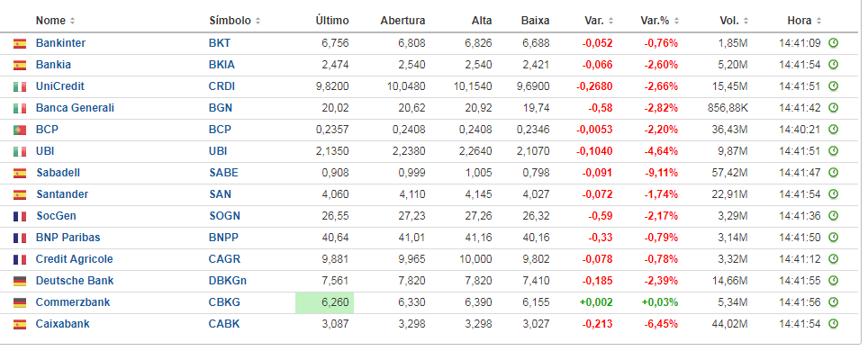Viewport: 868px width, 351px height.
Task: Click the clock icon in Bankinter row
Action: [833, 43]
